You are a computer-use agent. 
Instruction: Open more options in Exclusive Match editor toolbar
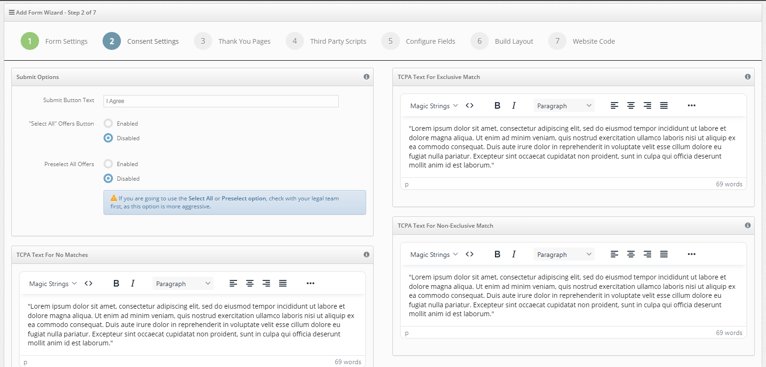point(691,105)
